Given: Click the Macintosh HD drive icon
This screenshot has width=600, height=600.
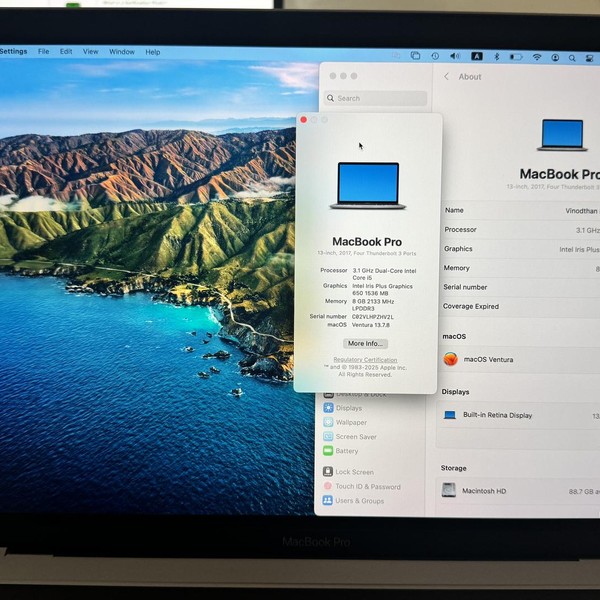Looking at the screenshot, I should click(x=448, y=490).
